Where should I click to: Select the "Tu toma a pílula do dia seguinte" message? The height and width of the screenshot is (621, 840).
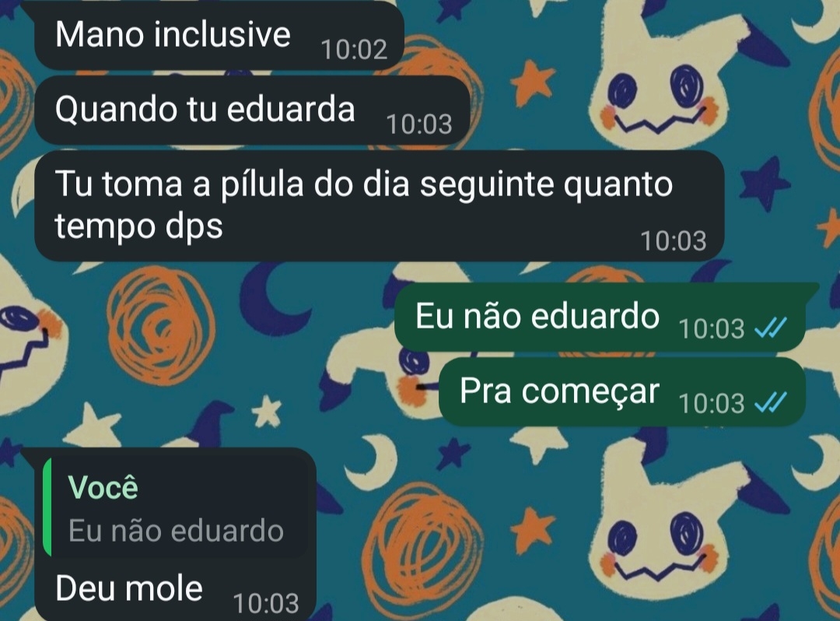pyautogui.click(x=380, y=205)
